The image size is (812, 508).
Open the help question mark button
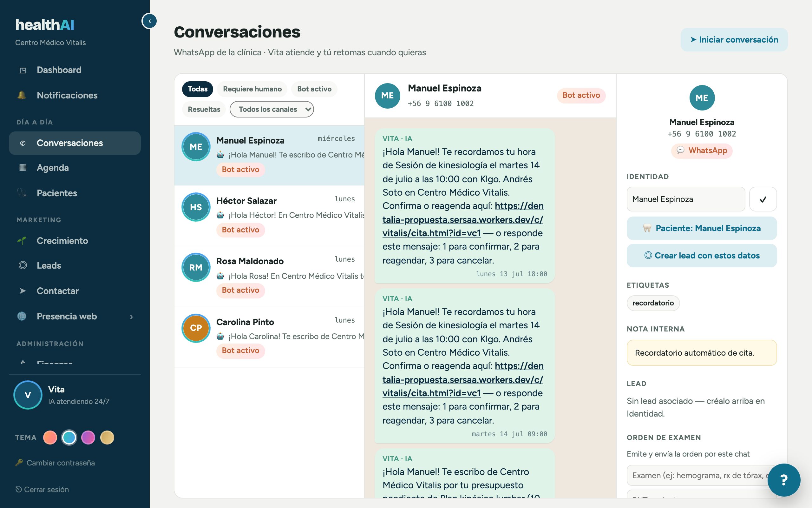coord(784,480)
